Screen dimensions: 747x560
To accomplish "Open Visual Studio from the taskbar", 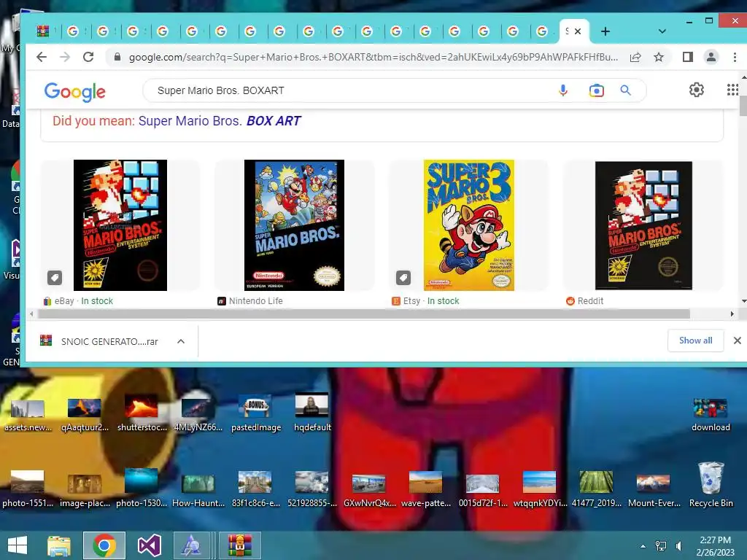I will [x=149, y=545].
